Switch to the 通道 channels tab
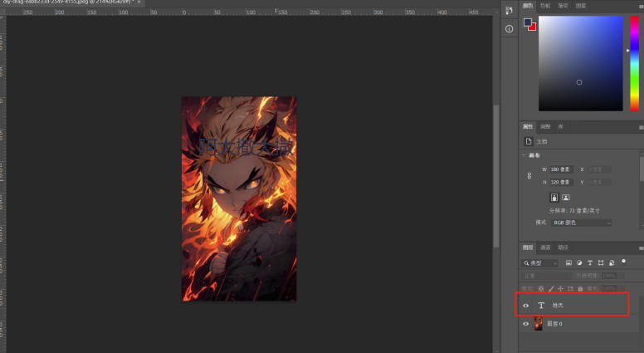Viewport: 644px width, 353px height. (x=545, y=248)
